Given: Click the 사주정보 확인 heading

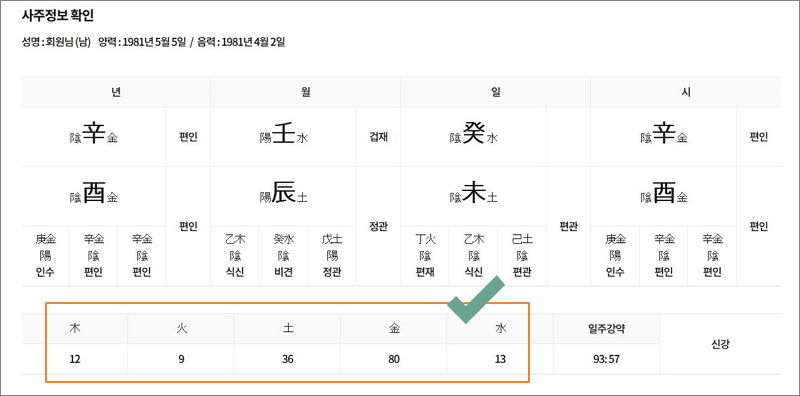Looking at the screenshot, I should (x=58, y=16).
